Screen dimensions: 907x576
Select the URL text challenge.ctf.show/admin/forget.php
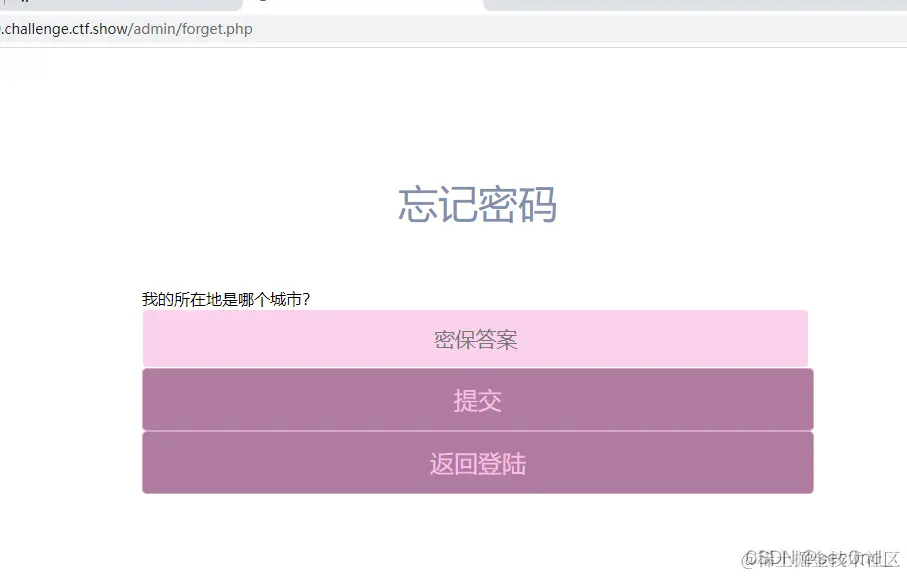(x=127, y=29)
